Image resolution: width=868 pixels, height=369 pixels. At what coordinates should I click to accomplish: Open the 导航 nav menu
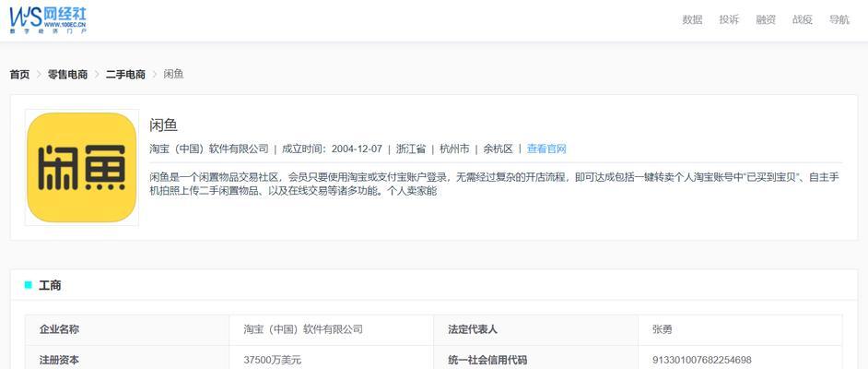point(839,20)
